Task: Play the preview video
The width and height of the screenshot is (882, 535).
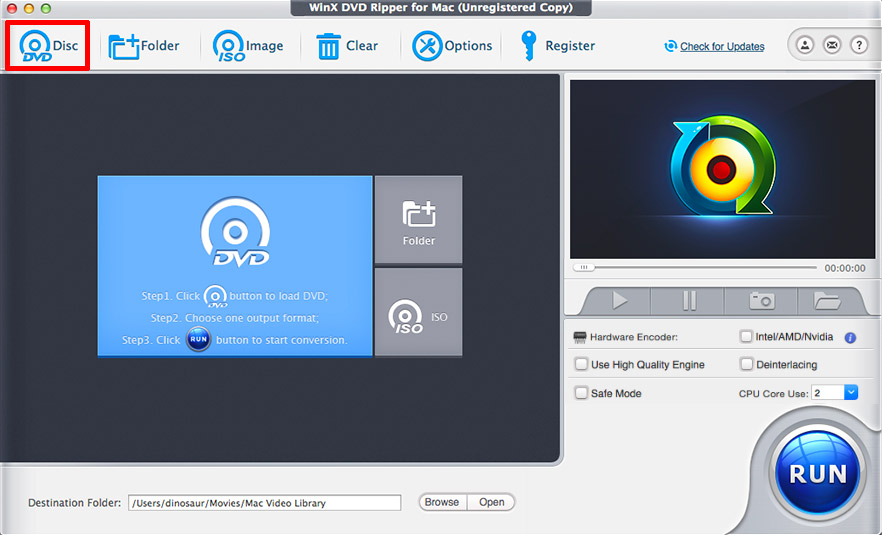Action: pyautogui.click(x=619, y=300)
